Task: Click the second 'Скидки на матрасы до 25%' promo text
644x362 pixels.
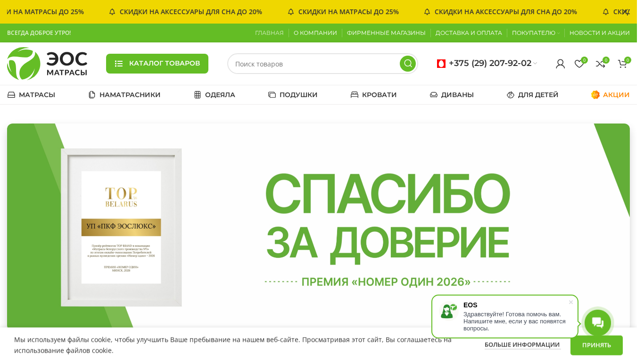Action: tap(348, 12)
